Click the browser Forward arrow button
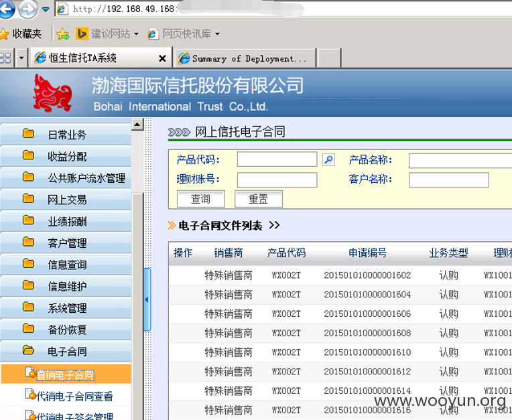The width and height of the screenshot is (512, 420). pos(27,9)
